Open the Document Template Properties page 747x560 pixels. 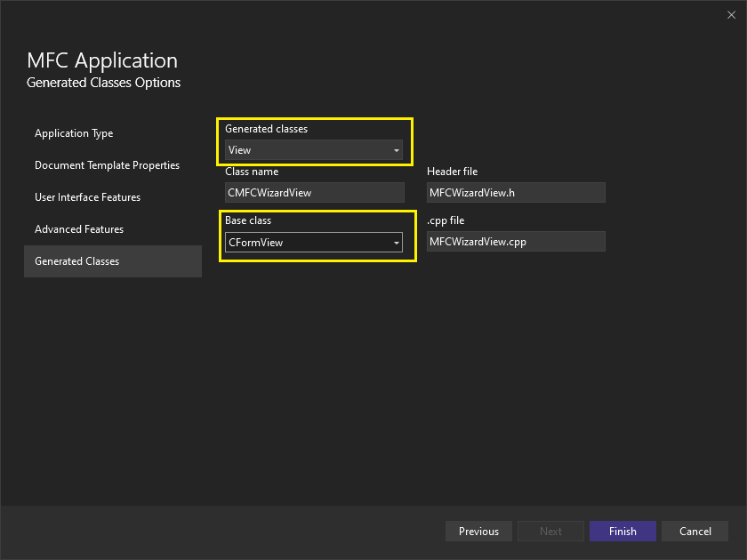point(107,165)
